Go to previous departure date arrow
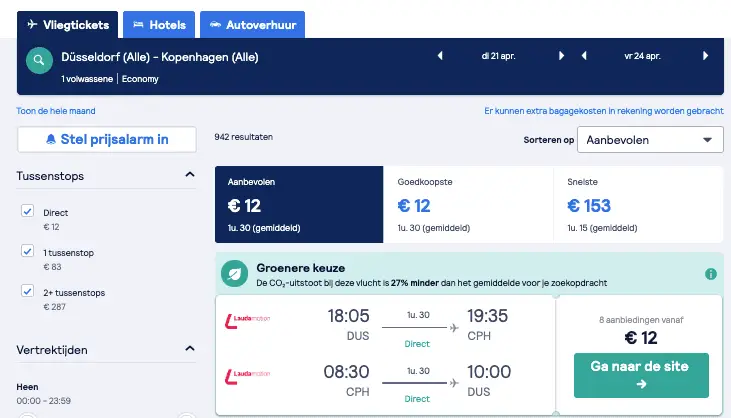This screenshot has width=731, height=418. point(440,56)
